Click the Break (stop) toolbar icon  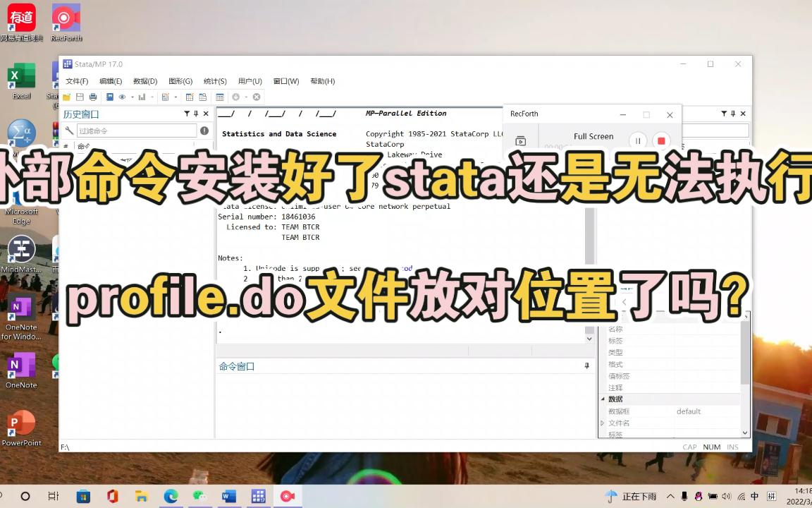point(257,97)
